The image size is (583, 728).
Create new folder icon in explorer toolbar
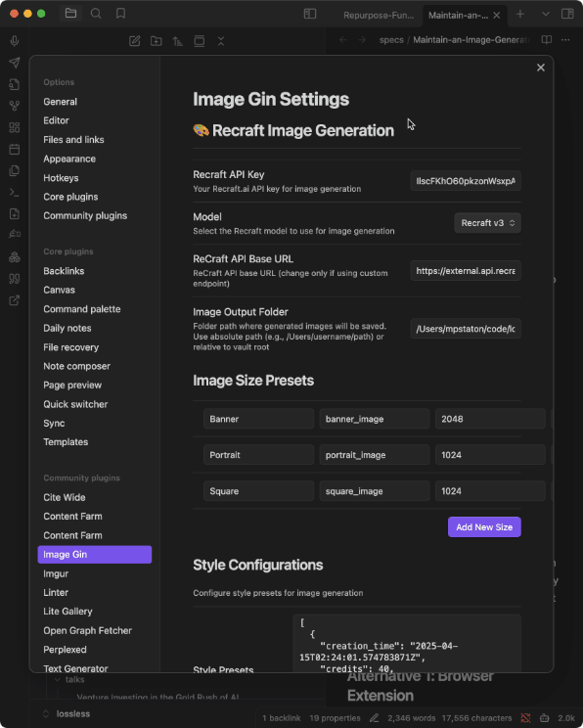pos(156,41)
